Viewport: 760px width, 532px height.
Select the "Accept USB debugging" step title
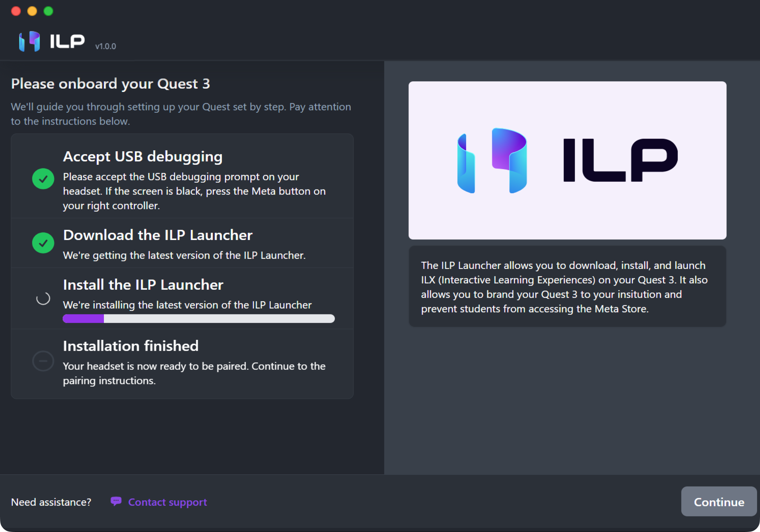coord(143,157)
